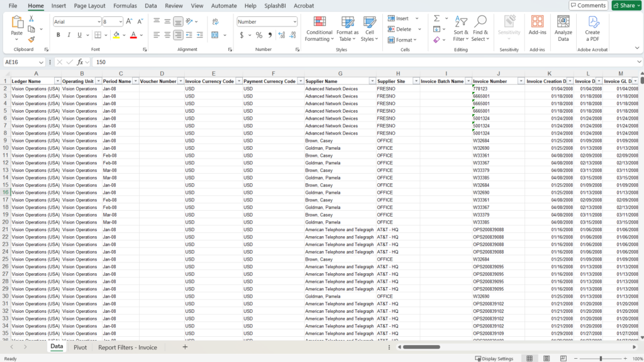
Task: Switch to Page Layout view in status bar
Action: click(x=547, y=359)
